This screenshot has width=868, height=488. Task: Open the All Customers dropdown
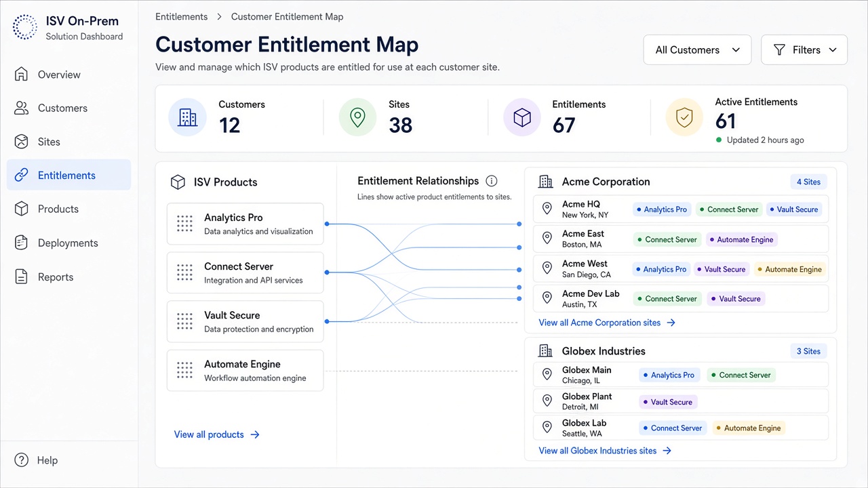(x=697, y=49)
